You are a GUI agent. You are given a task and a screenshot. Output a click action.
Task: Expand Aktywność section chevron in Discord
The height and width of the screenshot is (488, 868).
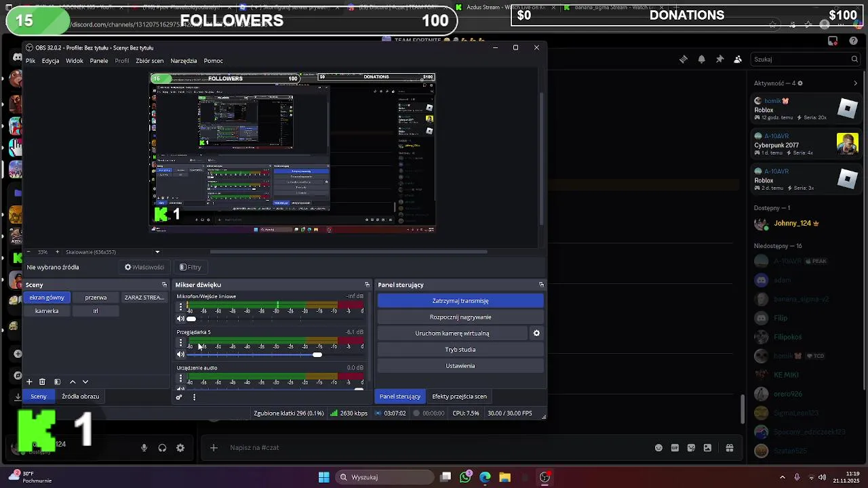[855, 83]
